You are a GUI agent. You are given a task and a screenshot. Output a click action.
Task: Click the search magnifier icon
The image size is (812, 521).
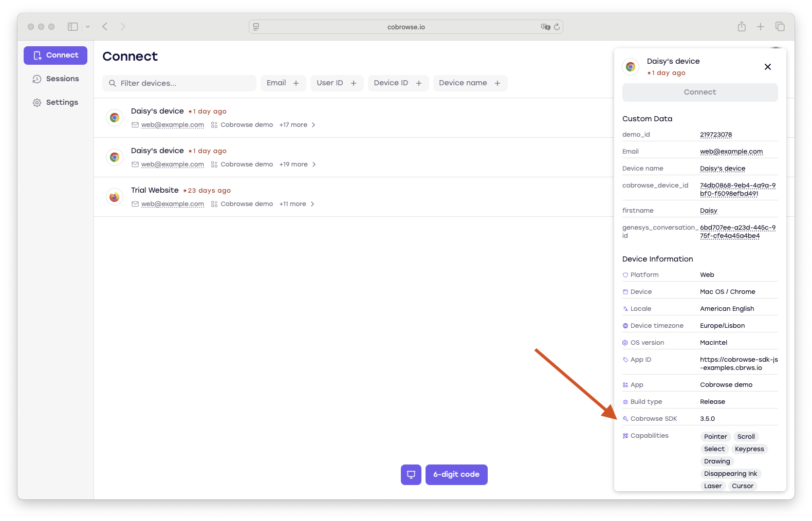coord(113,83)
